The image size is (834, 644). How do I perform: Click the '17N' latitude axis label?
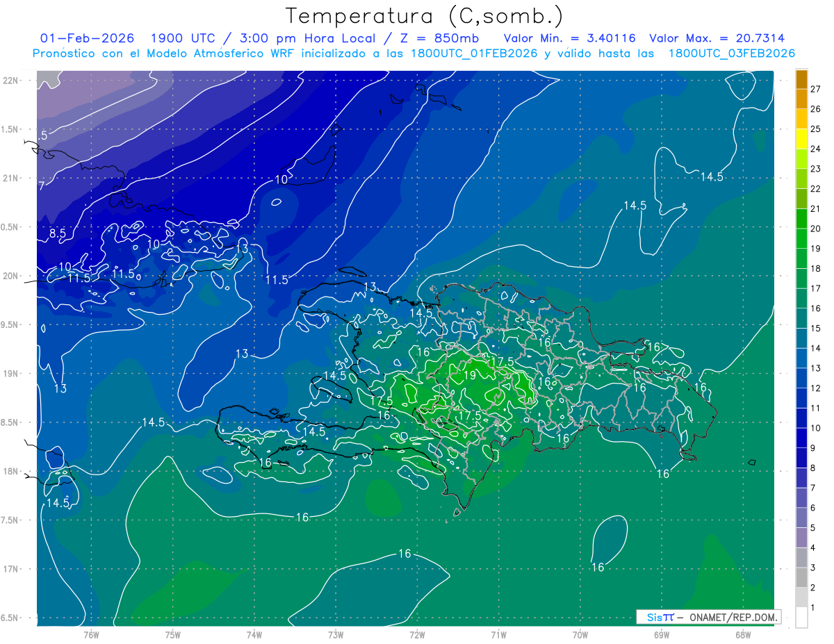coord(10,569)
